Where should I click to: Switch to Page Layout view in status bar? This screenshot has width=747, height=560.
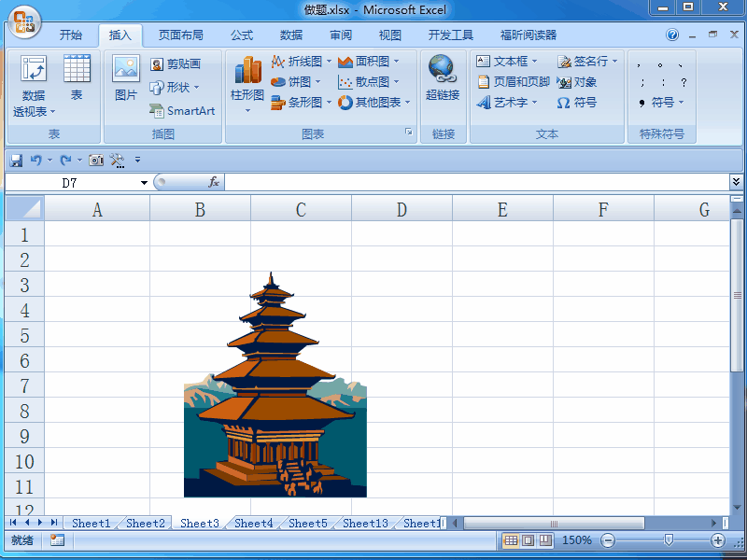coord(528,540)
